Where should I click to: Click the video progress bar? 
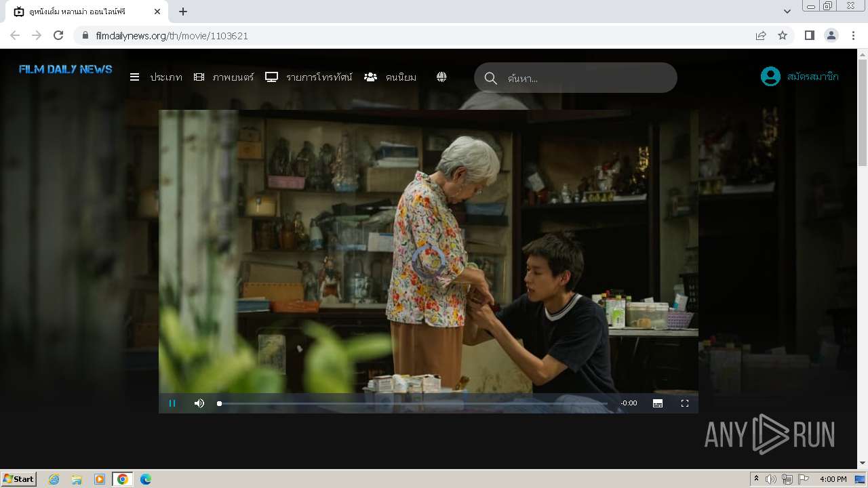pyautogui.click(x=413, y=403)
